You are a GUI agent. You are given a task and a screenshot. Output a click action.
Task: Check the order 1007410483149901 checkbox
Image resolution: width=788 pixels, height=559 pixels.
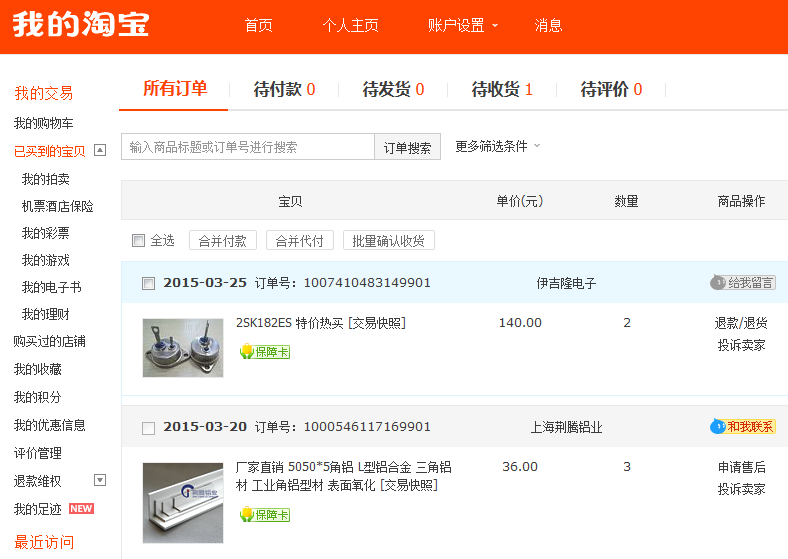(148, 284)
